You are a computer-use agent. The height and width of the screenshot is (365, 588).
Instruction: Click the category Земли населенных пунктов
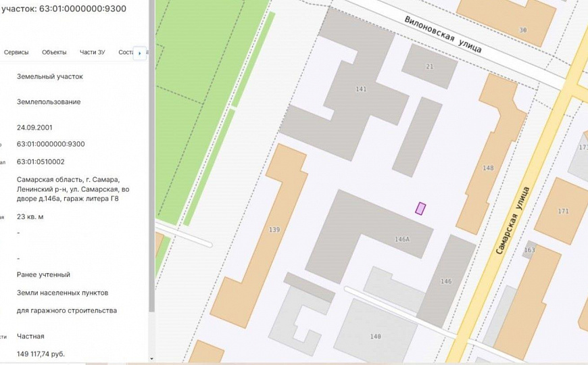click(62, 293)
